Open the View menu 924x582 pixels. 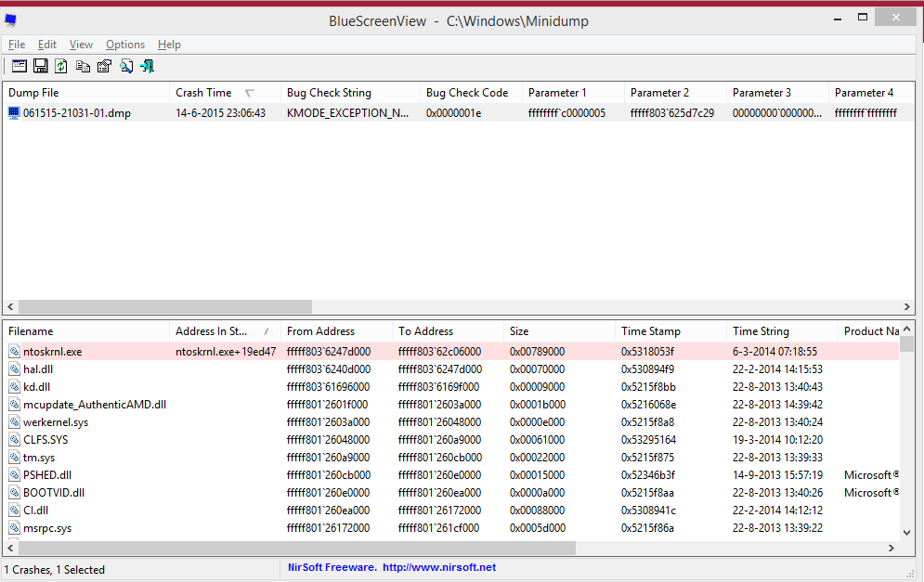(x=81, y=45)
